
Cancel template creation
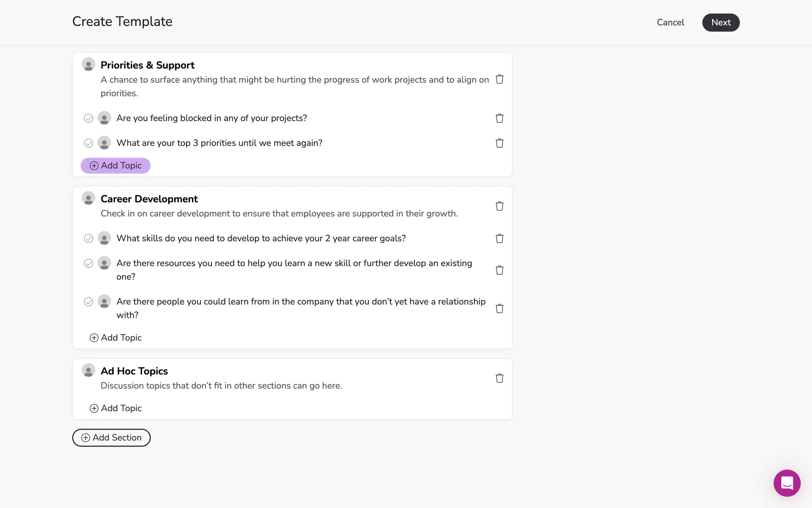(x=670, y=22)
